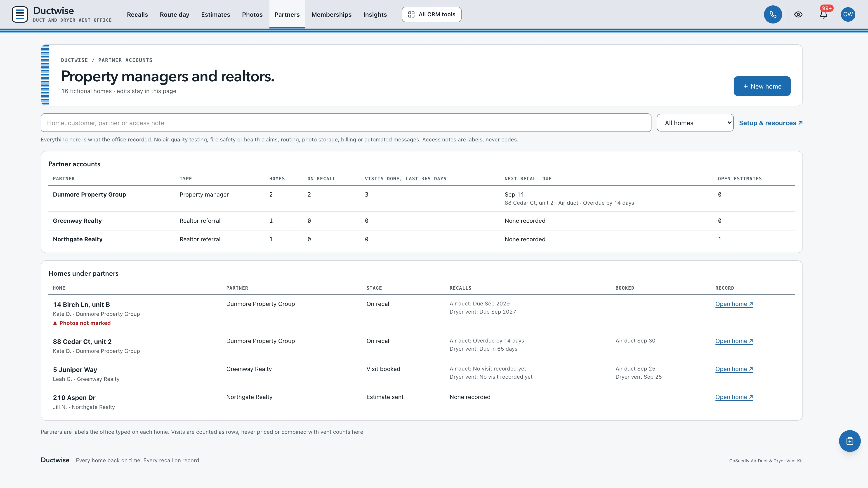The width and height of the screenshot is (868, 488).
Task: Click the Estimate sent stage cell
Action: (385, 397)
